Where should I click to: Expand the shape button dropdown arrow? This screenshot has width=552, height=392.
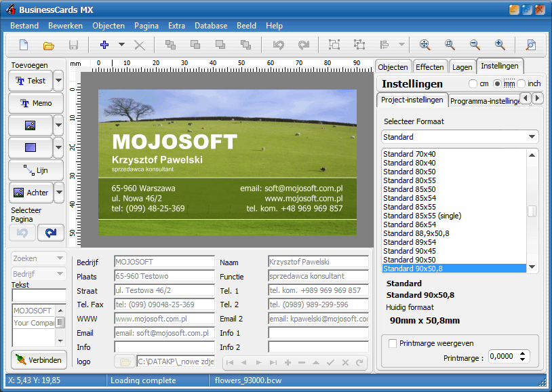58,148
